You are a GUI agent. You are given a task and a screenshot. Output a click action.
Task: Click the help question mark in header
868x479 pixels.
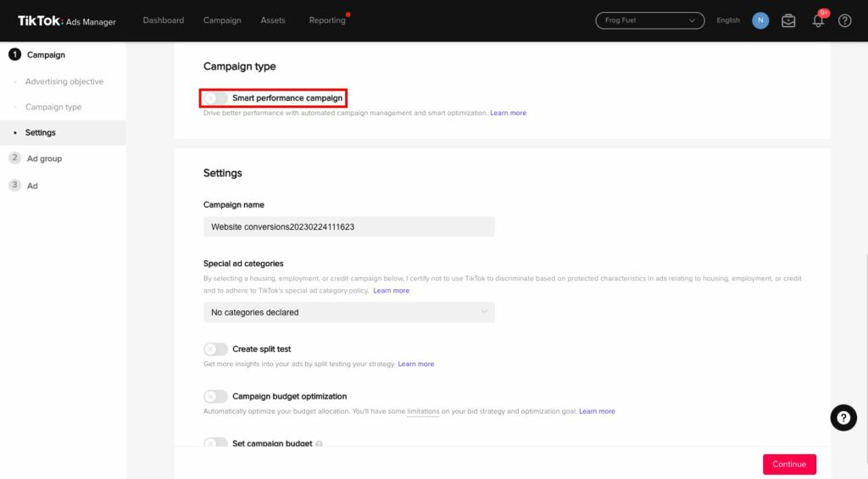pos(844,21)
